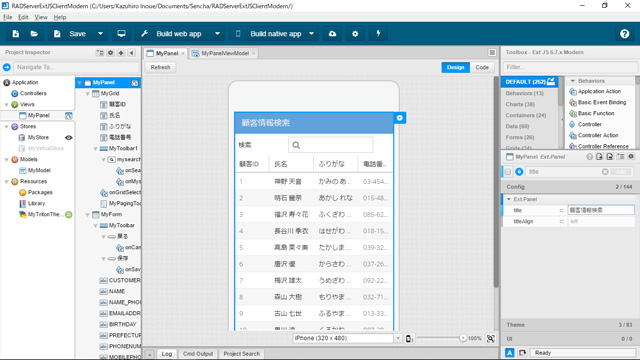Click device orientation phone icon
Viewport: 640px width, 360px height.
[x=409, y=338]
